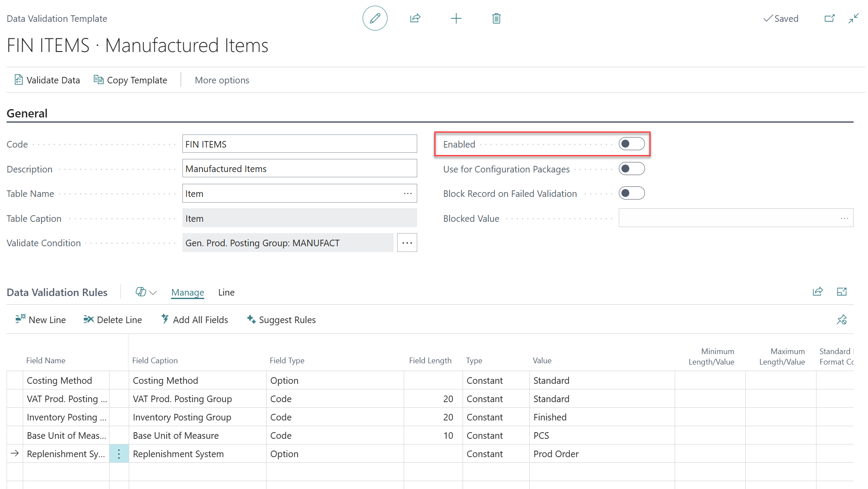Switch to the Line tab

click(x=226, y=292)
